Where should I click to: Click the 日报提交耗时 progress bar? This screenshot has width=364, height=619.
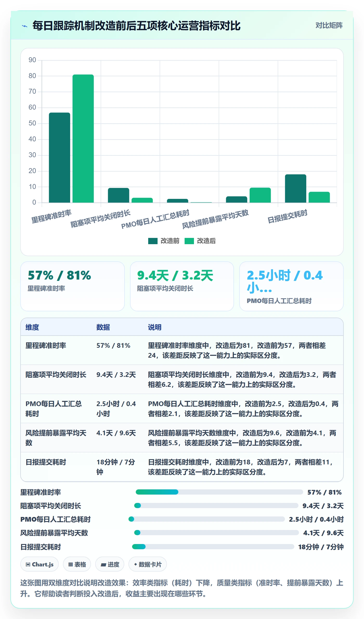tap(213, 547)
